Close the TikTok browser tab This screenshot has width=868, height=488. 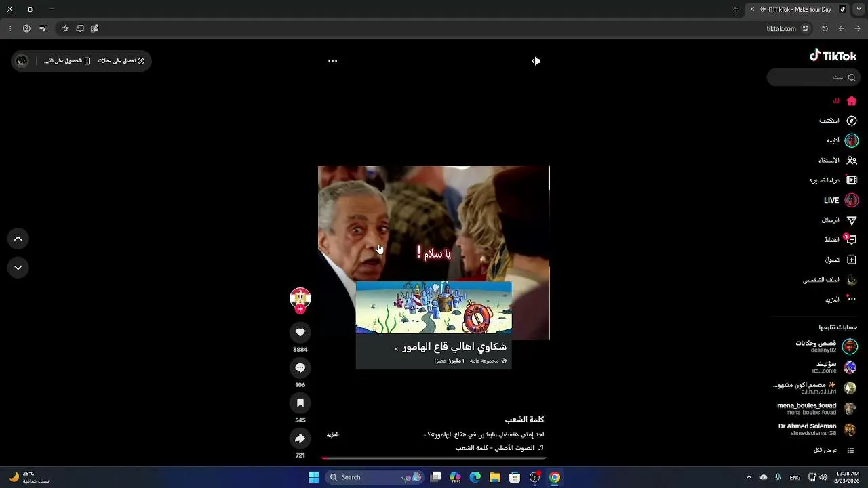752,9
